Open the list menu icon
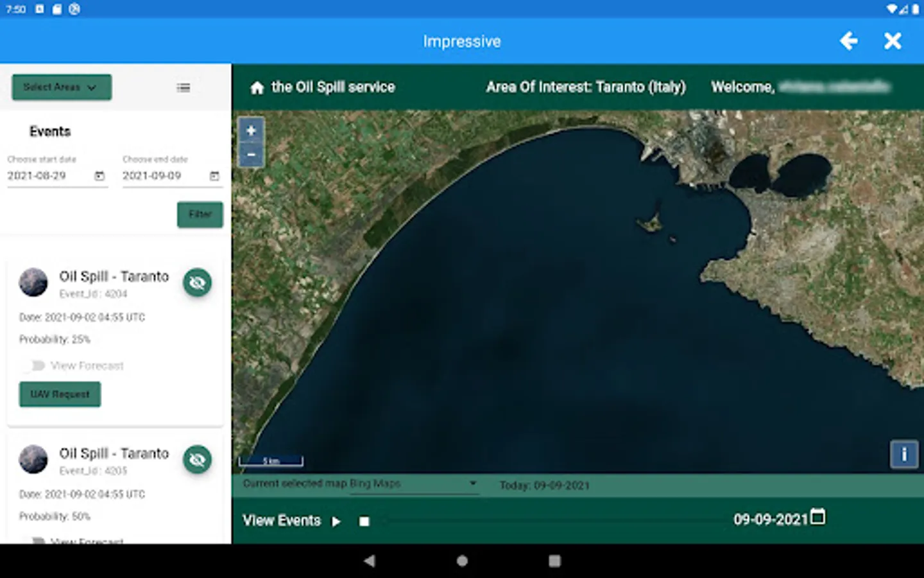924x578 pixels. click(x=184, y=87)
